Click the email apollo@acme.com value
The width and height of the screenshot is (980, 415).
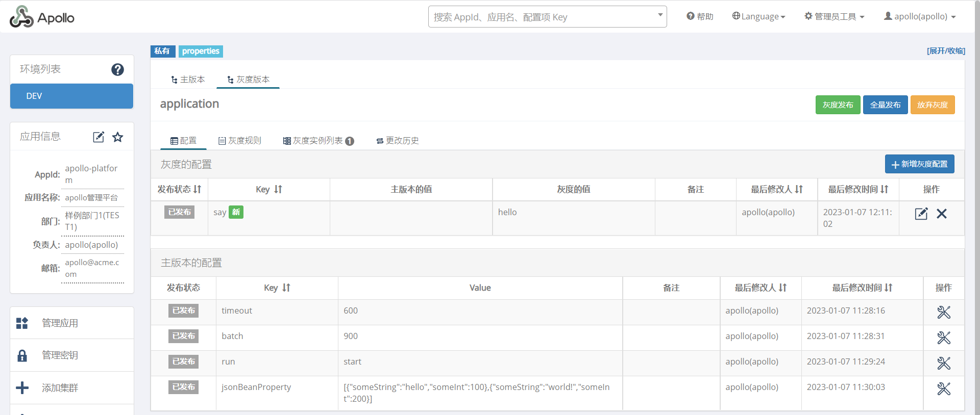pos(92,268)
